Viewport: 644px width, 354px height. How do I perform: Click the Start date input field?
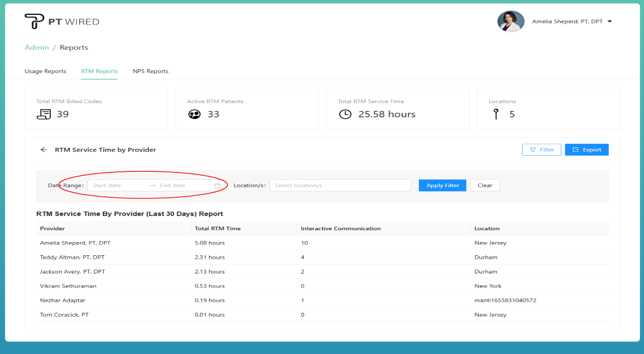point(118,186)
